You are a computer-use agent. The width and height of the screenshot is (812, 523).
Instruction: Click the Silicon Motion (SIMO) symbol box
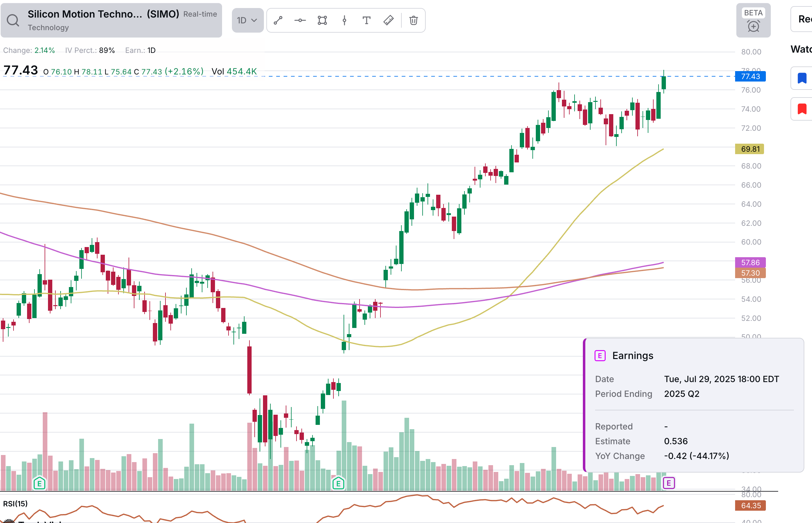tap(111, 20)
